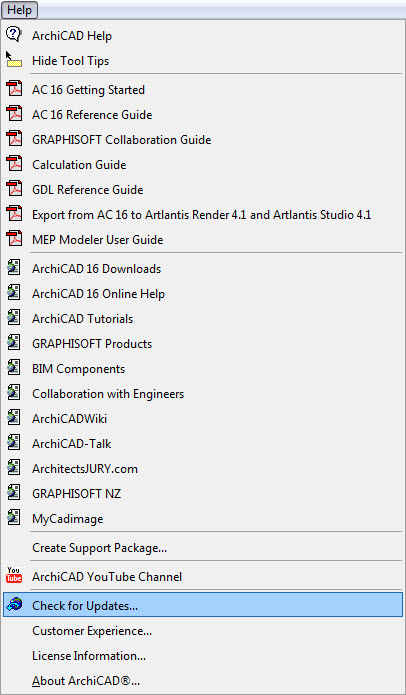Open AC 16 Reference Guide
The width and height of the screenshot is (406, 695).
point(203,115)
